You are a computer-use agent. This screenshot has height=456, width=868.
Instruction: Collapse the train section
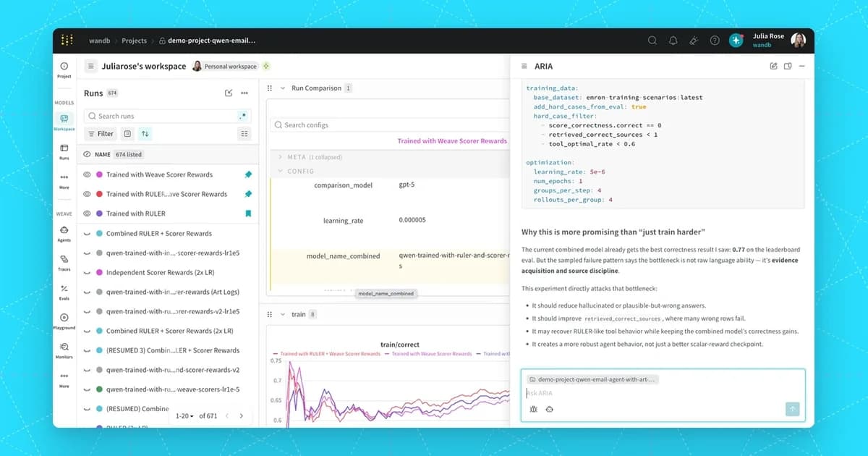[283, 314]
